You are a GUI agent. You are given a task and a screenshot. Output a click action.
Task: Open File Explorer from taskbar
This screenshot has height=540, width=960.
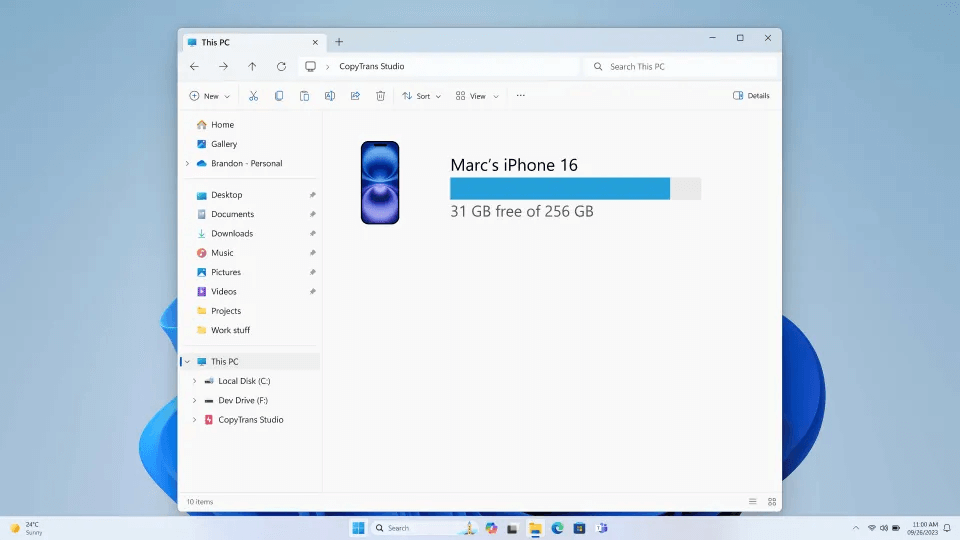click(535, 528)
